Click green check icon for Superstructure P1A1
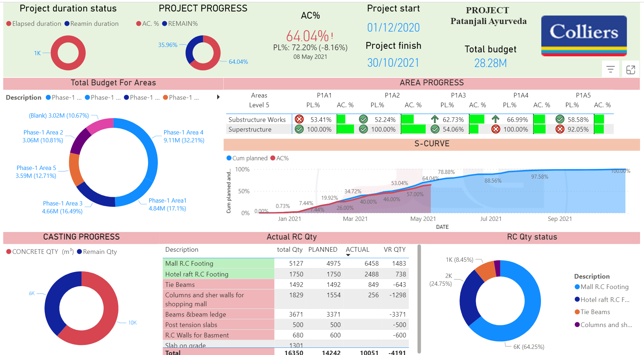Image resolution: width=644 pixels, height=355 pixels. tap(299, 129)
